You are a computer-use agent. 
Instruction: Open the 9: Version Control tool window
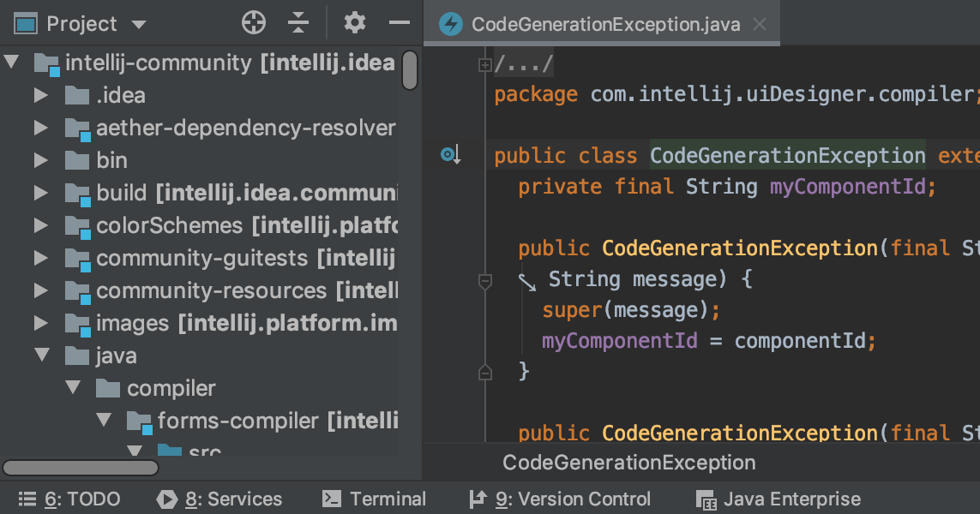[560, 499]
